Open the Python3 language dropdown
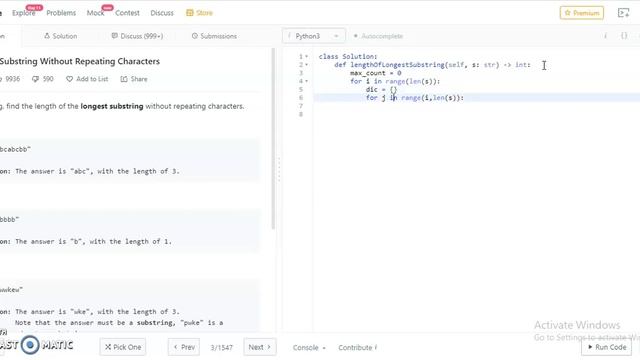 pyautogui.click(x=313, y=36)
